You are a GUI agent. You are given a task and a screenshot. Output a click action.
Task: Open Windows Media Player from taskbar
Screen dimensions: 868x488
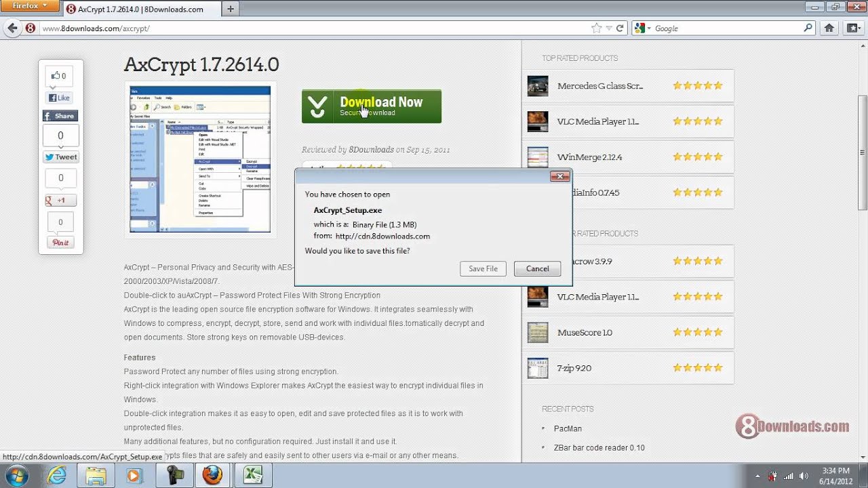(x=134, y=476)
